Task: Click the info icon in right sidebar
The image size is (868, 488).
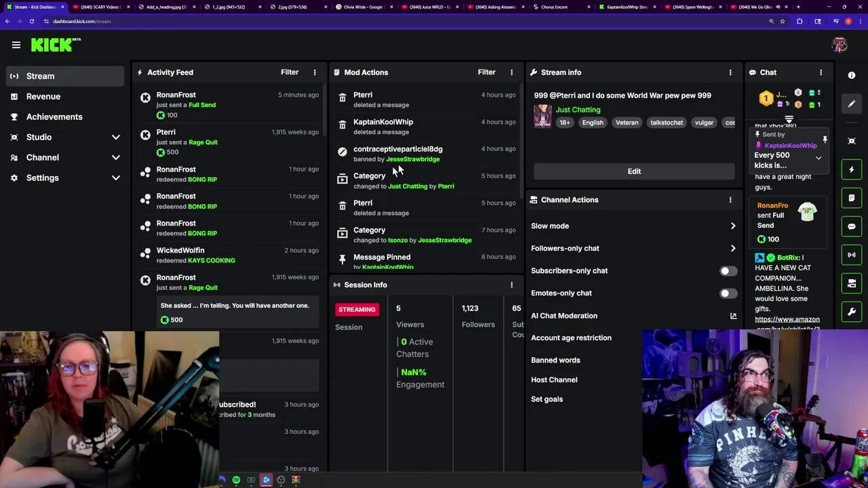Action: [852, 75]
